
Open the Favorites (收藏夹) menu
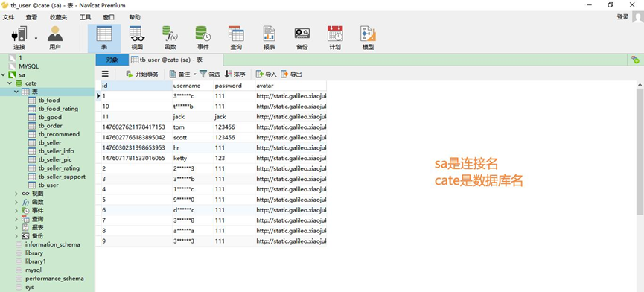click(x=58, y=17)
